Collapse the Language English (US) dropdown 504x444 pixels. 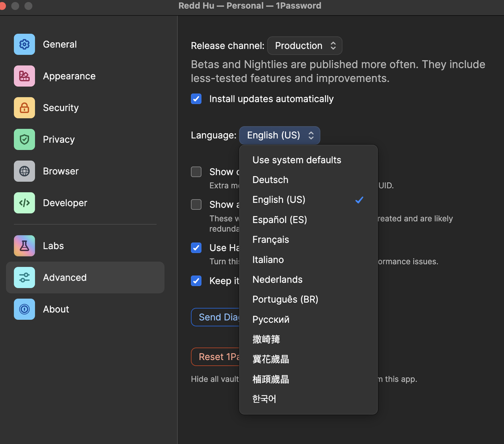279,135
